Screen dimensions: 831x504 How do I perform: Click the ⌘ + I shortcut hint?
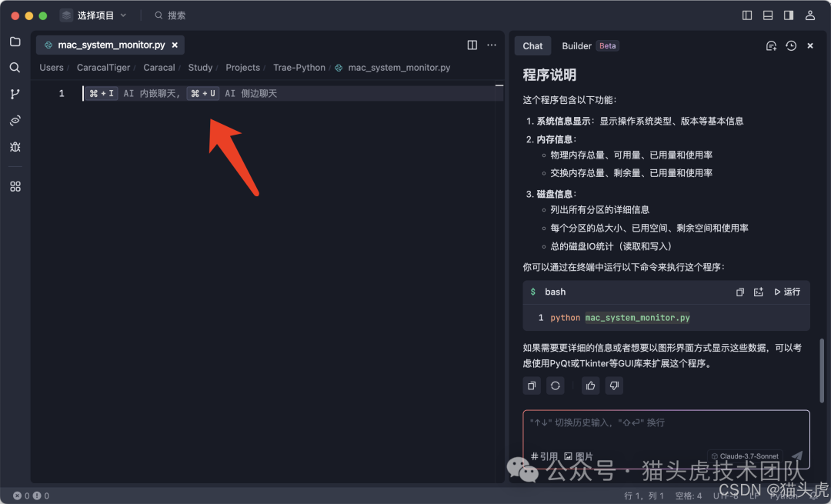102,93
